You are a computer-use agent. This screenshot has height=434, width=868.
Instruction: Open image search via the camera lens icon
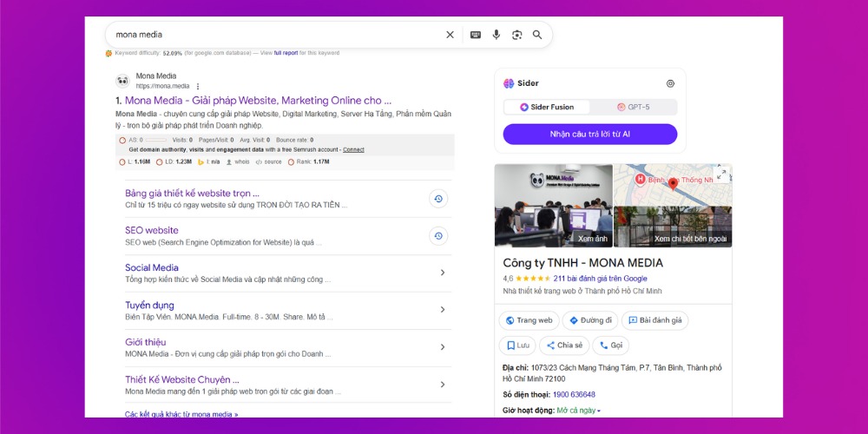coord(517,35)
